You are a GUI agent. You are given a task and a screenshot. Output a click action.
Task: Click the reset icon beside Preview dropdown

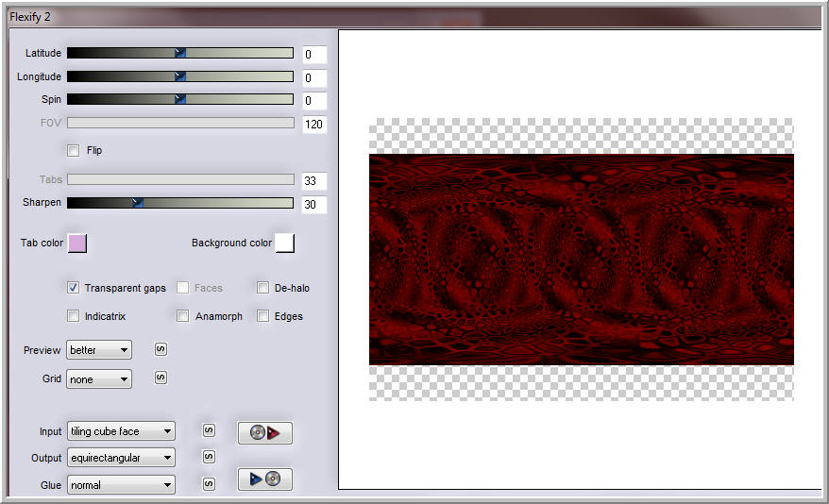[x=161, y=349]
